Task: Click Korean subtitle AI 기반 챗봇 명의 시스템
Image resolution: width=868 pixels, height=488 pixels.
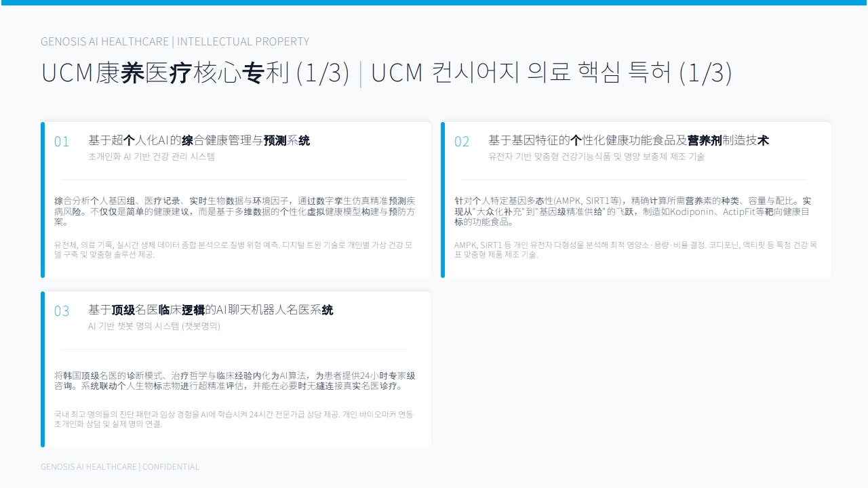Action: 154,326
